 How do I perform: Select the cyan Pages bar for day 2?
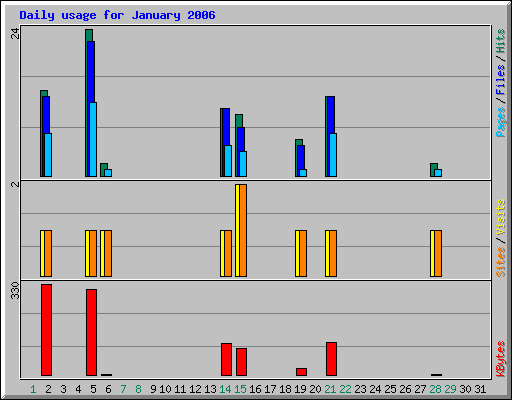pos(48,155)
